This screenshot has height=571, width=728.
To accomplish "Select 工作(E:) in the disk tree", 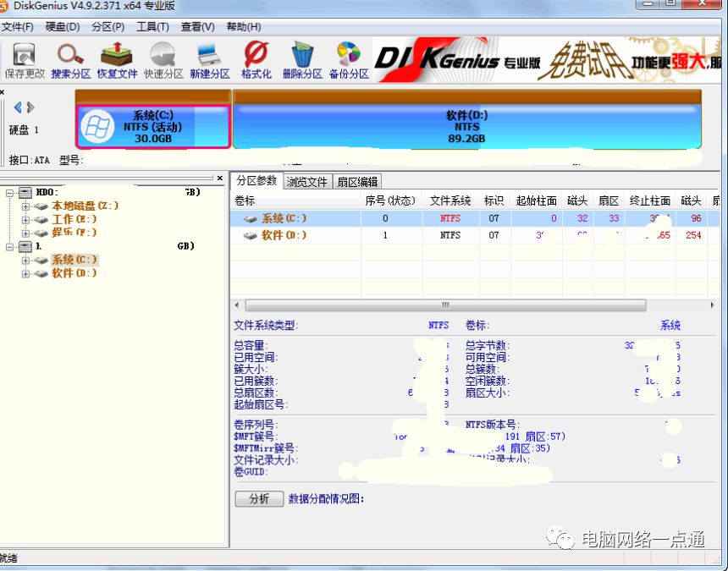I will pyautogui.click(x=74, y=219).
